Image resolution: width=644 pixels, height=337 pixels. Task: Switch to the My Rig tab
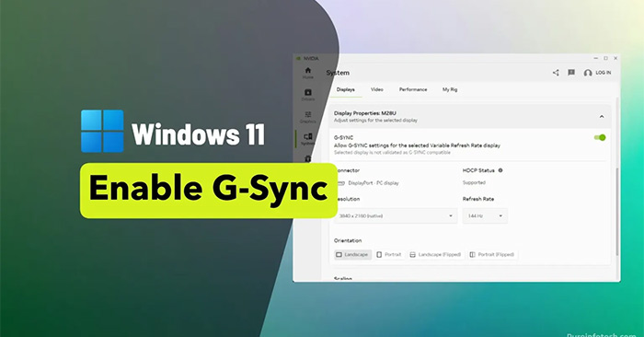coord(450,89)
